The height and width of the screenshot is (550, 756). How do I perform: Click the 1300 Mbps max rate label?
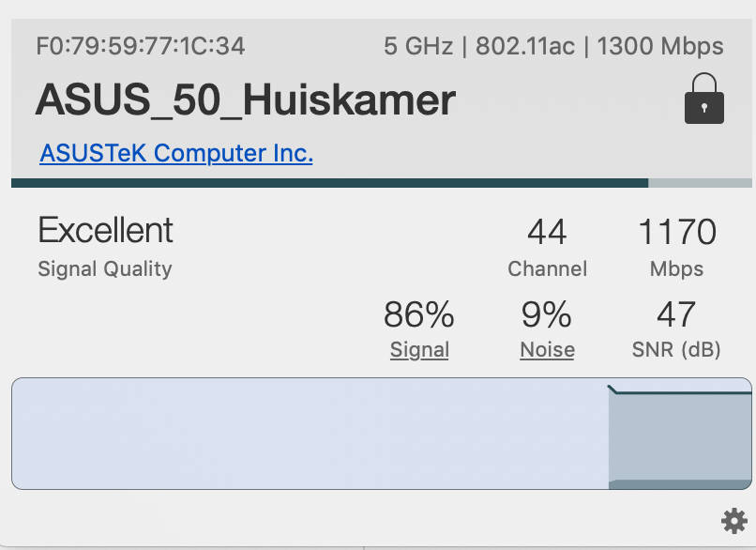[660, 46]
